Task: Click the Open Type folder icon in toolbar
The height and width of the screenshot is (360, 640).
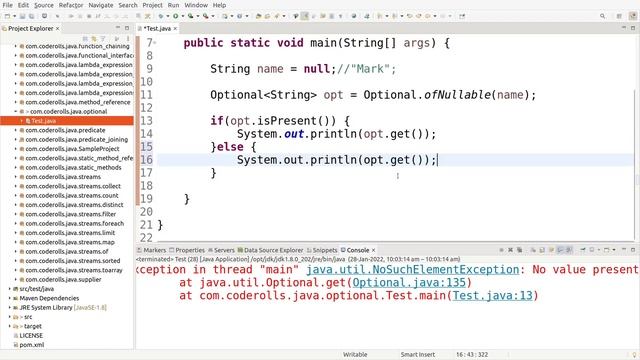Action: click(258, 16)
